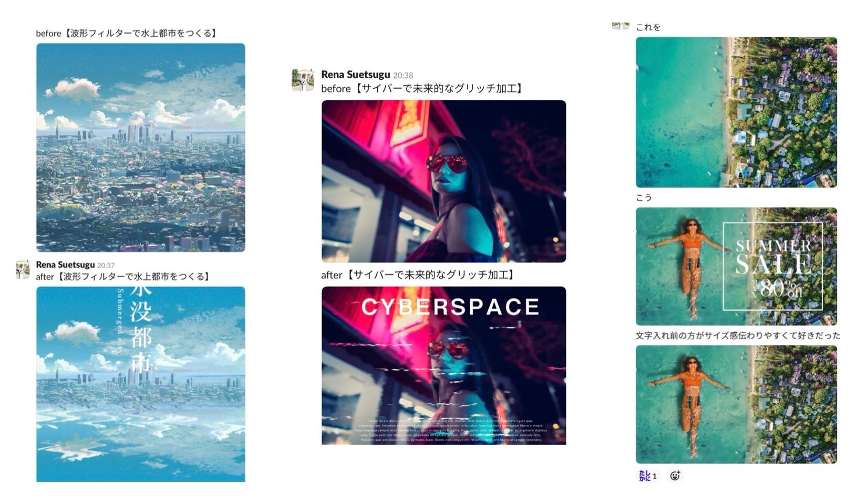Click the これを message text

pos(648,27)
